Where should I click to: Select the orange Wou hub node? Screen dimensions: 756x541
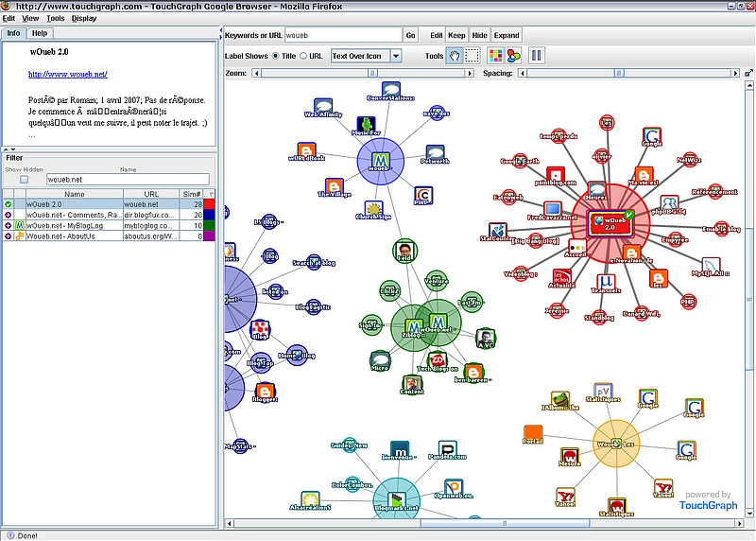616,444
